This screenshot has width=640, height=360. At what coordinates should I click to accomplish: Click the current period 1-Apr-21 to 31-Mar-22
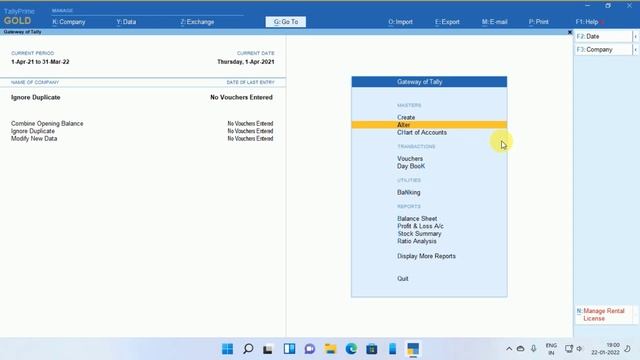click(40, 62)
